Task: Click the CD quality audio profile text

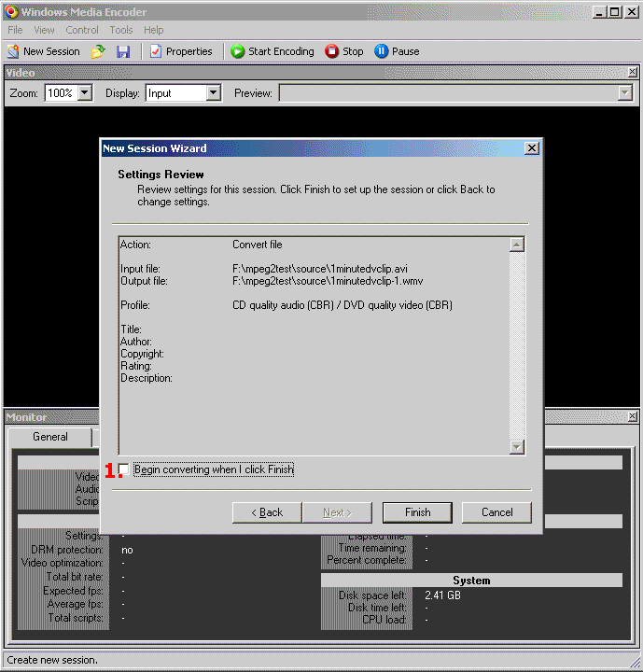Action: point(342,305)
